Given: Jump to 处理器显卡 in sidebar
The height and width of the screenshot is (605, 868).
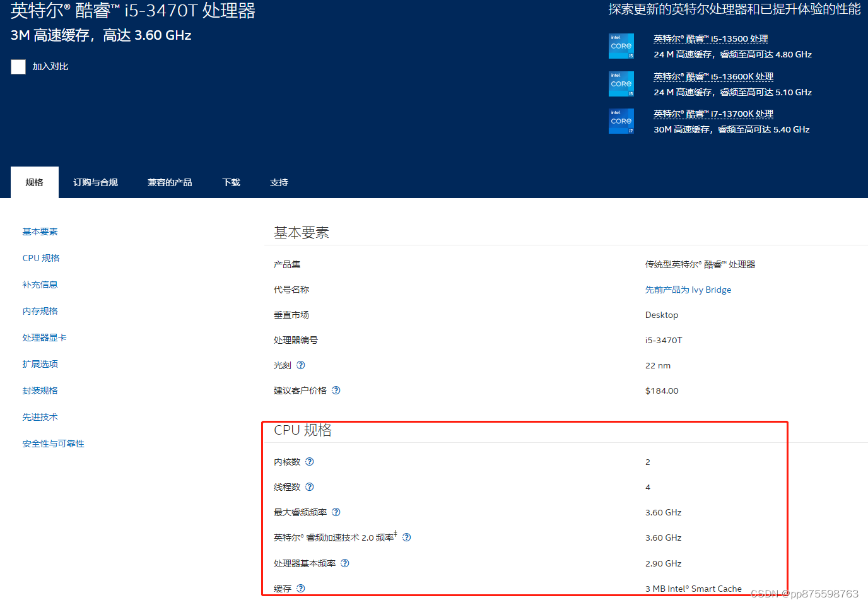Looking at the screenshot, I should [45, 338].
